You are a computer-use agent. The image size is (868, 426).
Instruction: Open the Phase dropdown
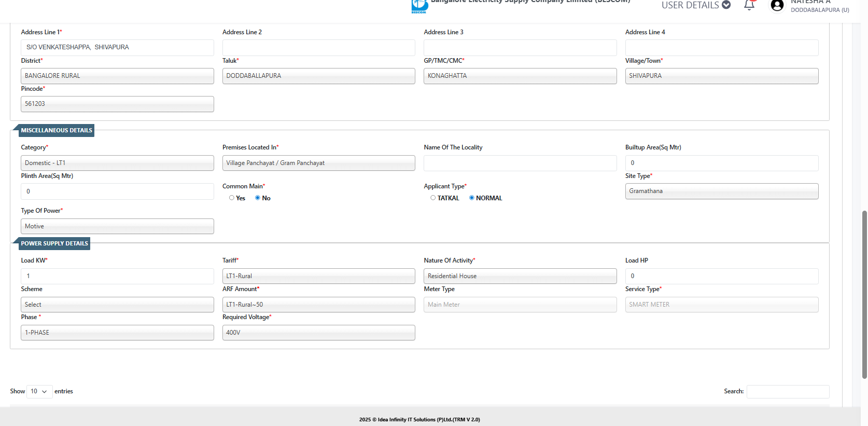(117, 333)
